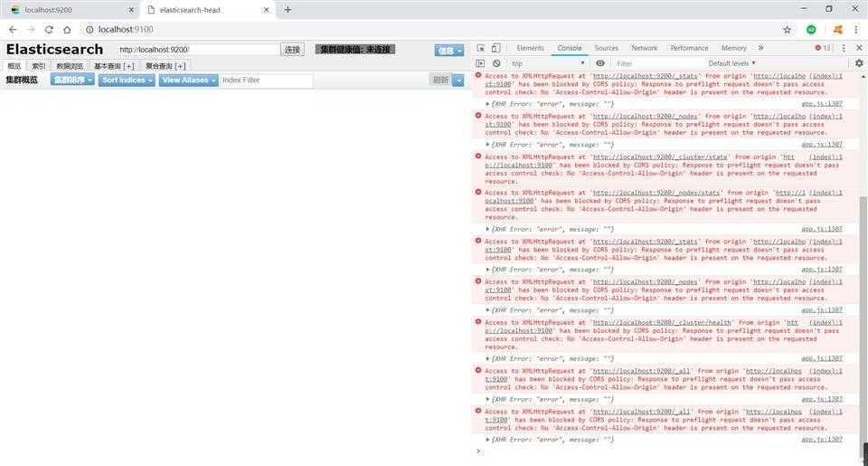Switch to the localhost:9200 browser tab
Screen dimensions: 868x466
point(71,10)
